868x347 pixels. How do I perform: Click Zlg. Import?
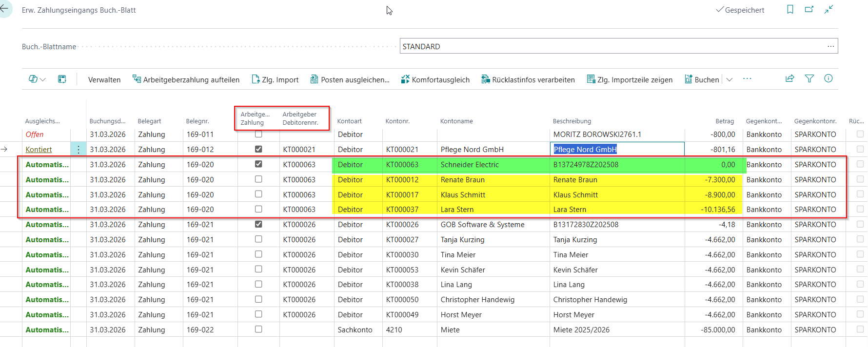(276, 79)
